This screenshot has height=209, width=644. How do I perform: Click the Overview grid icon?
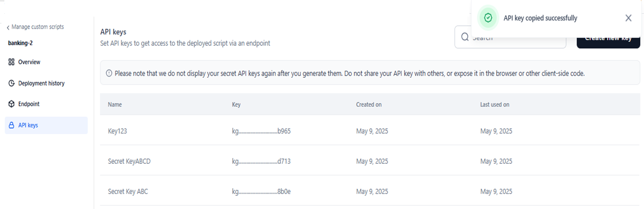tap(12, 62)
